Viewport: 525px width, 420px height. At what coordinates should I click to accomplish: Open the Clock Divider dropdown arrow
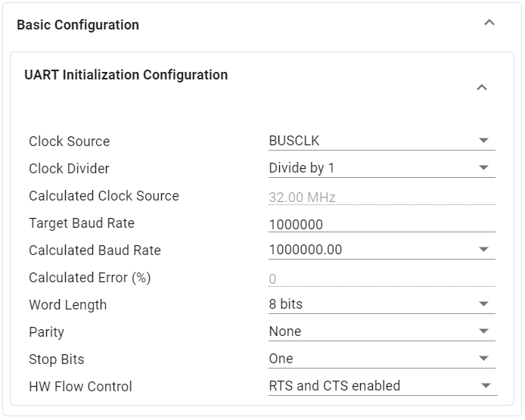click(x=484, y=168)
